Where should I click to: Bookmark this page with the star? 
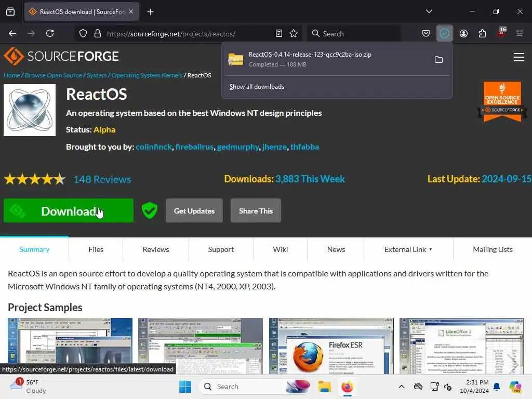[294, 33]
